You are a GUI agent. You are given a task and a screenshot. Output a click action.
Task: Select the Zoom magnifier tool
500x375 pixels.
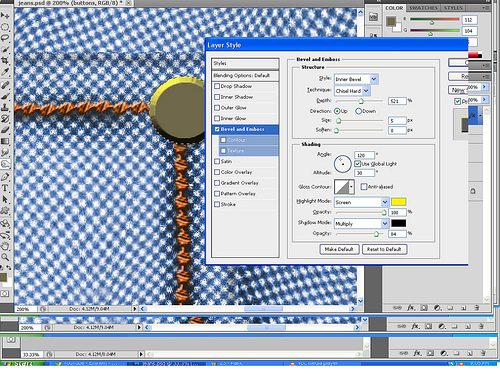(5, 257)
